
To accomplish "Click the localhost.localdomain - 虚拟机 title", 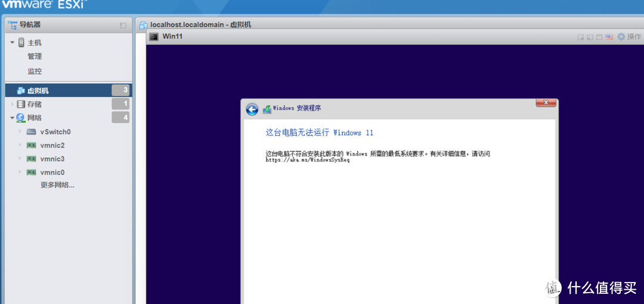I will coord(201,24).
